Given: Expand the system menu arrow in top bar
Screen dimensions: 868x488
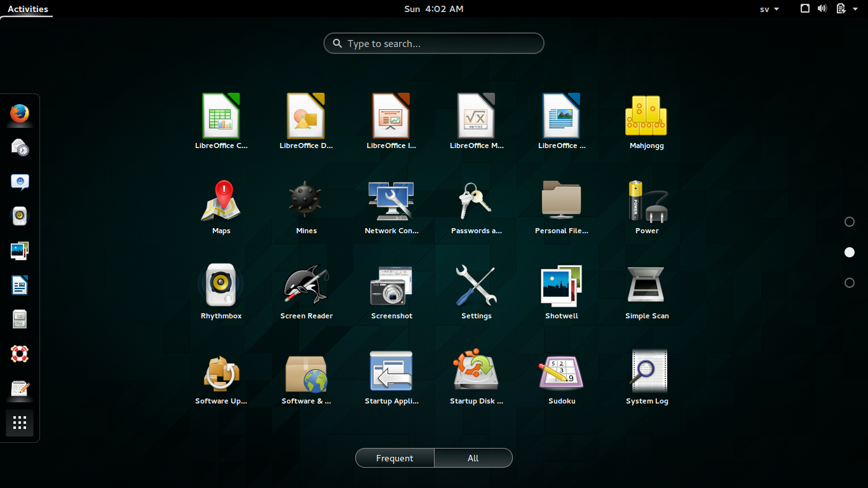Looking at the screenshot, I should click(856, 9).
